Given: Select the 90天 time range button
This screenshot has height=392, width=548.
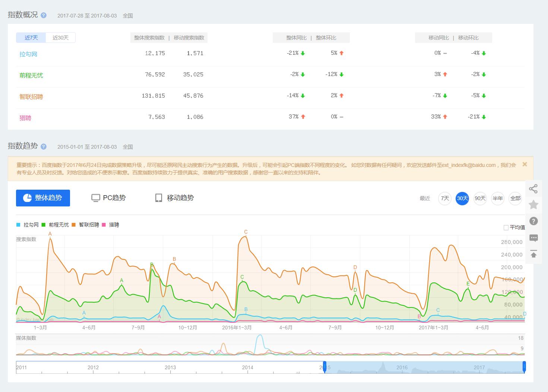Looking at the screenshot, I should coord(480,198).
